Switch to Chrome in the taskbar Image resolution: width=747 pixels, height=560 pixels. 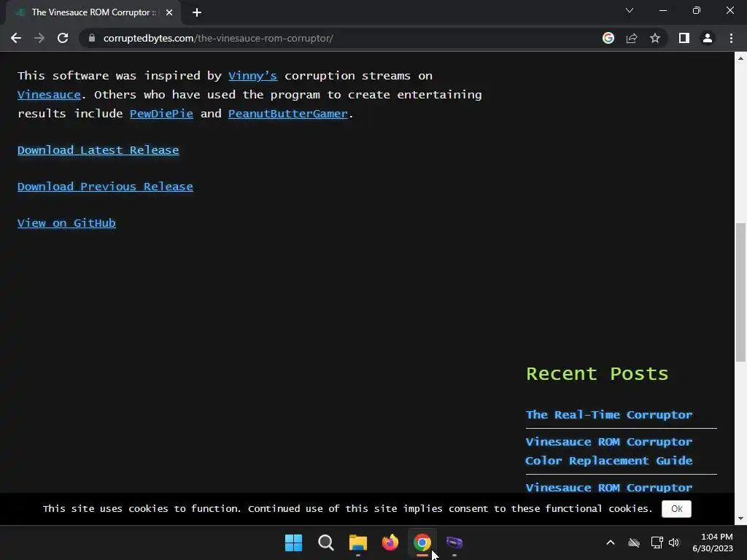(422, 542)
